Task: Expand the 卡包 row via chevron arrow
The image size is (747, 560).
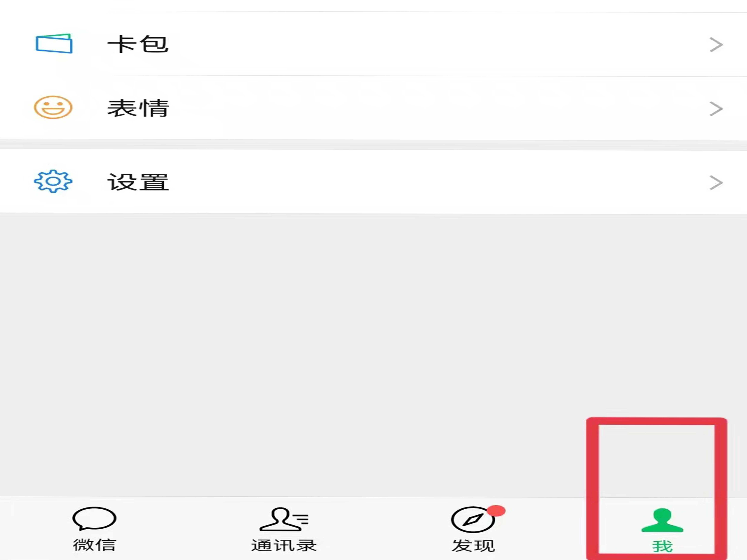Action: [716, 45]
